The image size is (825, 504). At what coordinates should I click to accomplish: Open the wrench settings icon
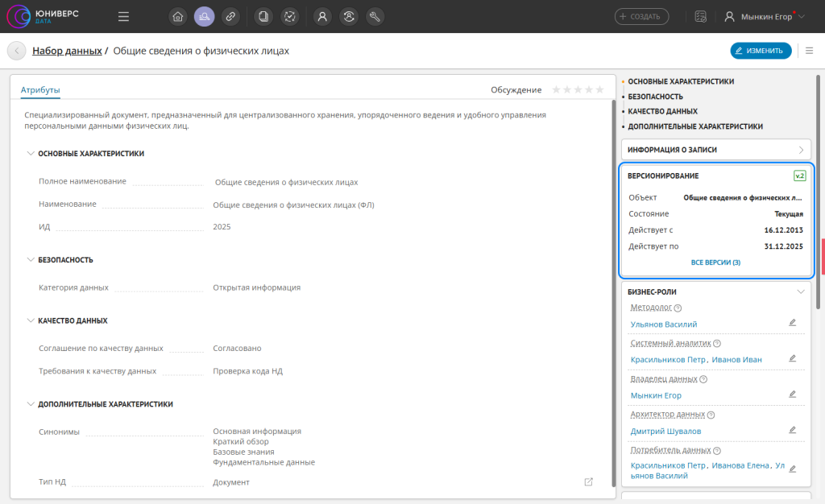375,16
